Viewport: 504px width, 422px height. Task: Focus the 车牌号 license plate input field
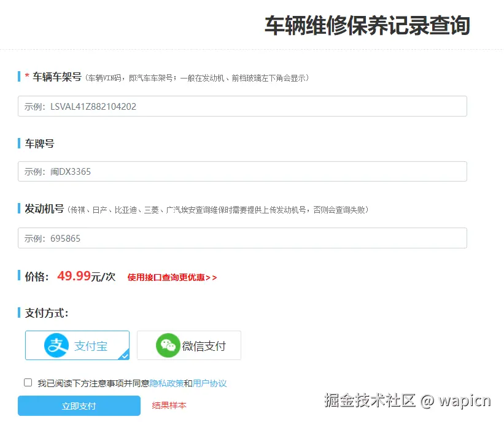click(242, 172)
